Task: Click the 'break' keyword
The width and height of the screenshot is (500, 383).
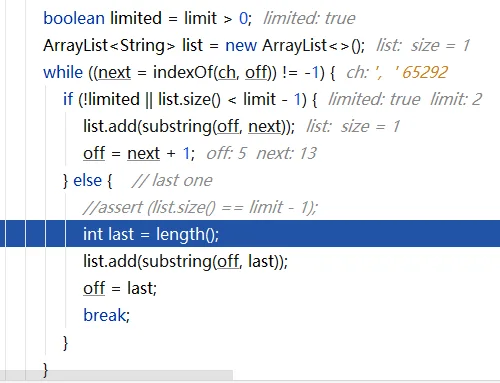Action: click(x=105, y=315)
